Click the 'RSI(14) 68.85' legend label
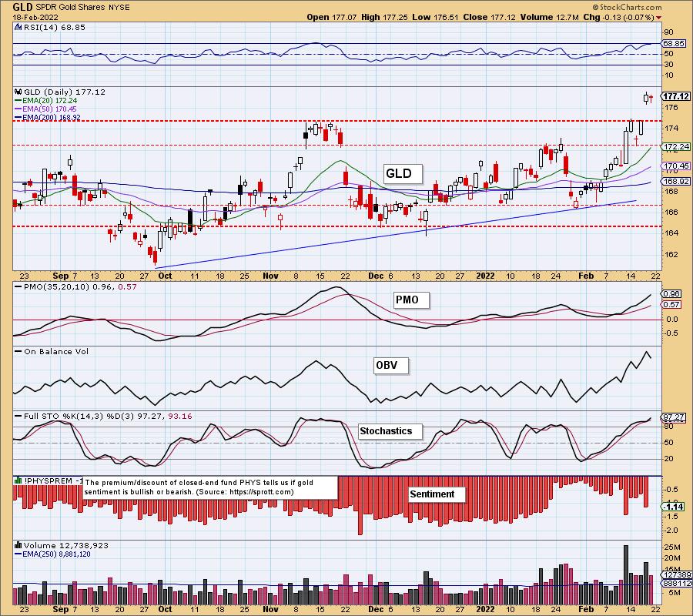 coord(55,27)
